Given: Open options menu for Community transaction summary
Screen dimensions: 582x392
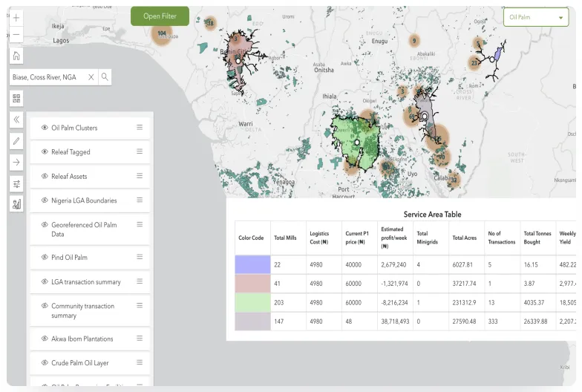Looking at the screenshot, I should point(140,305).
